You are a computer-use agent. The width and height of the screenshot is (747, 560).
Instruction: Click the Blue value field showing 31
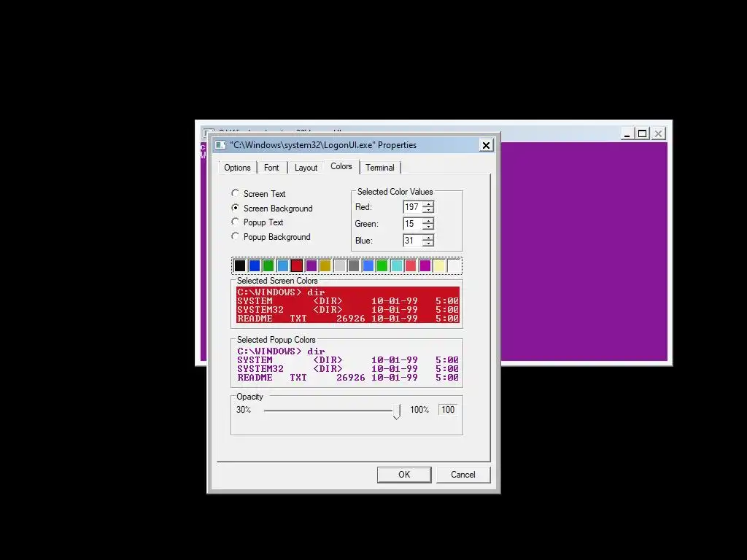point(413,240)
